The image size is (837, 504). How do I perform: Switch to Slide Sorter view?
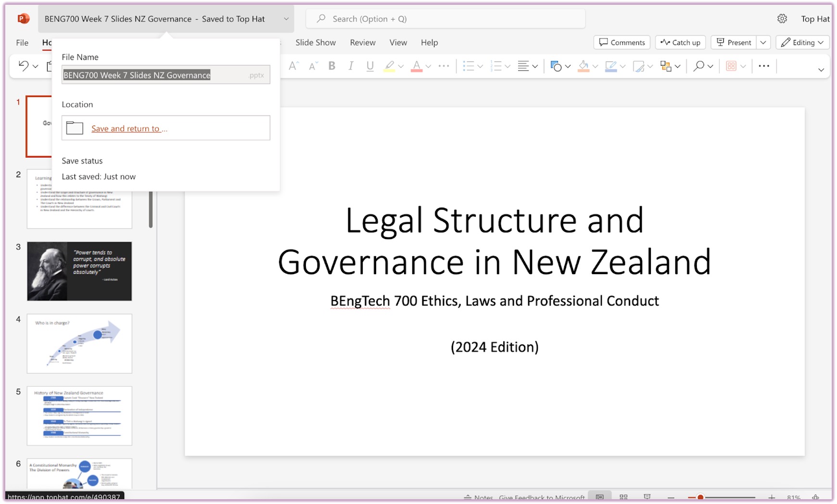623,497
